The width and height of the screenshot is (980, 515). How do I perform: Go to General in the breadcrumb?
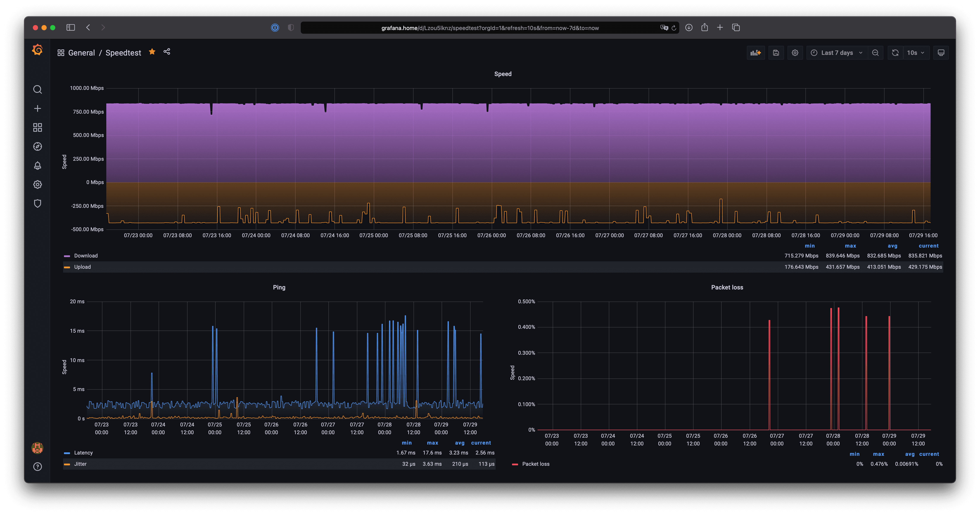click(x=81, y=52)
